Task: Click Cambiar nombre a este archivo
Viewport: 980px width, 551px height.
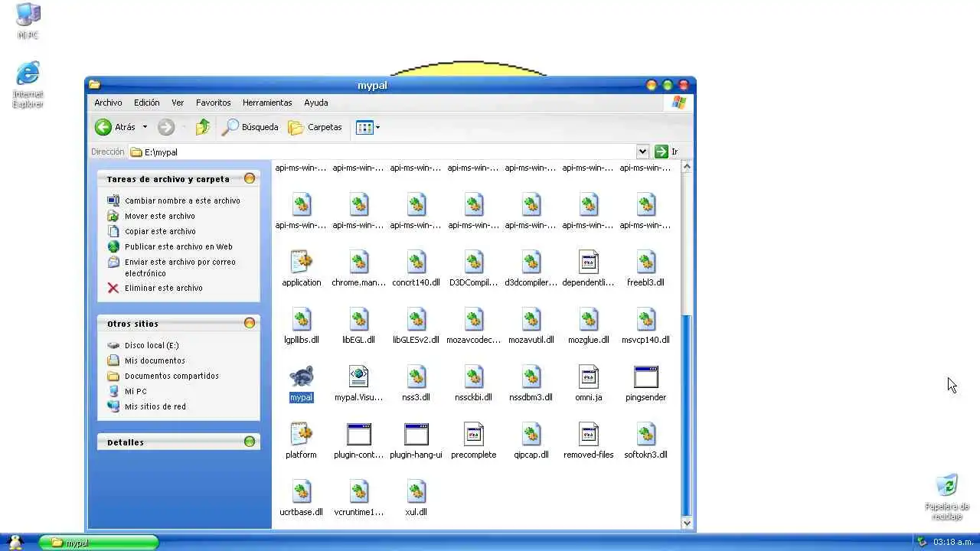Action: [182, 201]
